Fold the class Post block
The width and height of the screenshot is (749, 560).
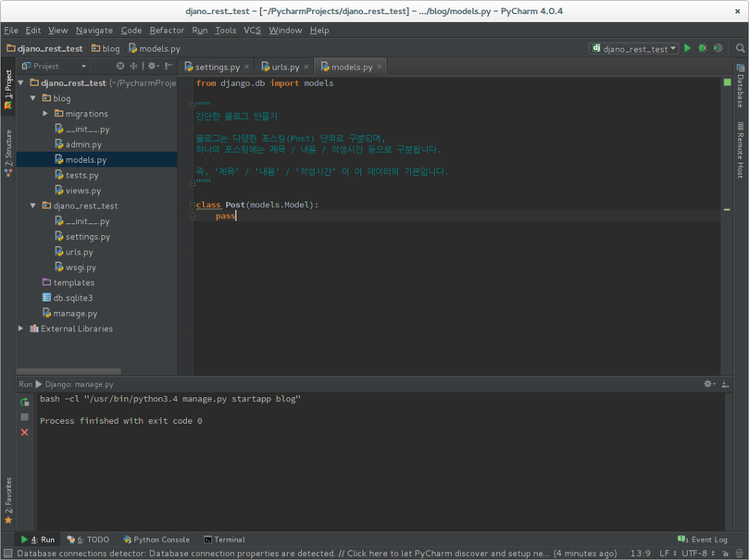tap(193, 205)
